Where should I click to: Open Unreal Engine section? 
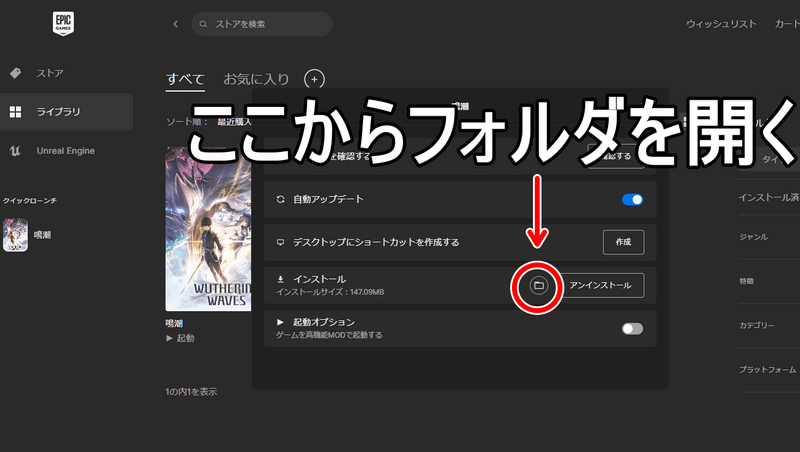coord(64,151)
